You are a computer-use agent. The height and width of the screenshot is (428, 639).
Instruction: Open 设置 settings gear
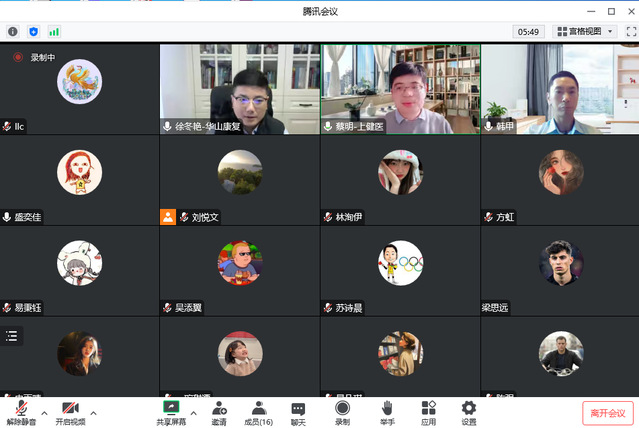click(468, 412)
